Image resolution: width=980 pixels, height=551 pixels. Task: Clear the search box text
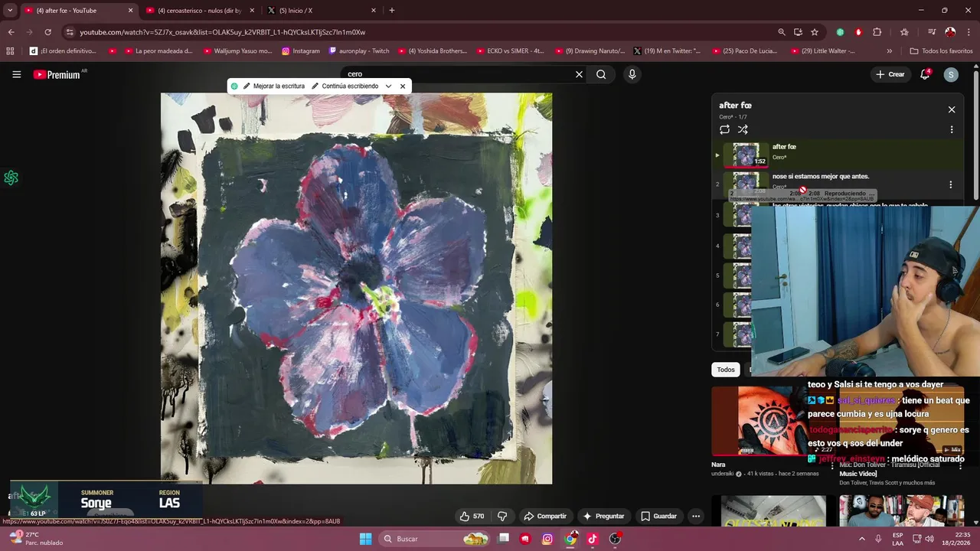click(x=579, y=74)
